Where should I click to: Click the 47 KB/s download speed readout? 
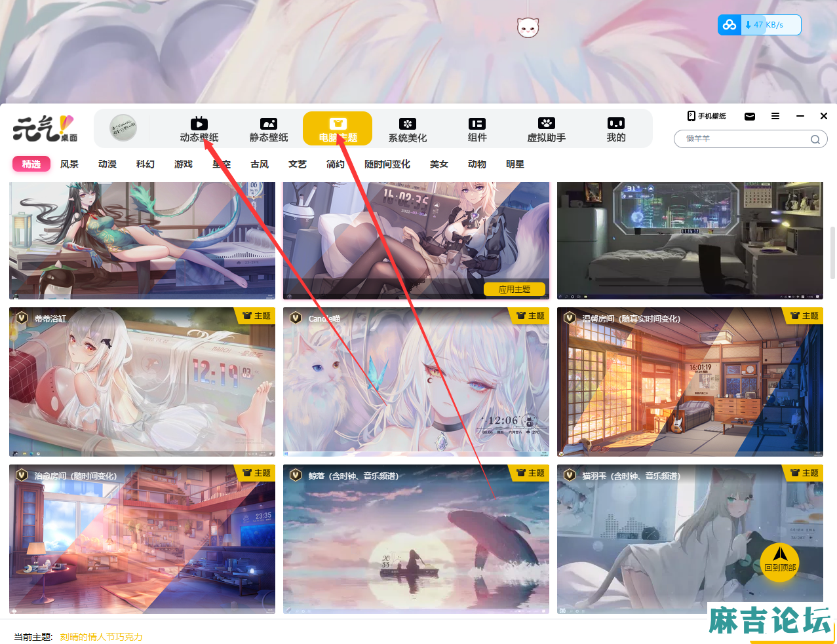coord(768,25)
